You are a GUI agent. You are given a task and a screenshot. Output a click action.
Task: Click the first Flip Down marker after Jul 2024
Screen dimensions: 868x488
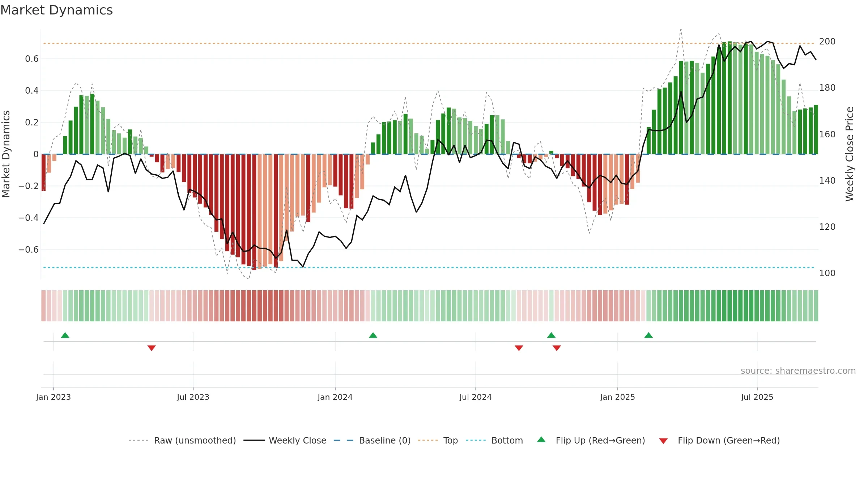click(519, 348)
